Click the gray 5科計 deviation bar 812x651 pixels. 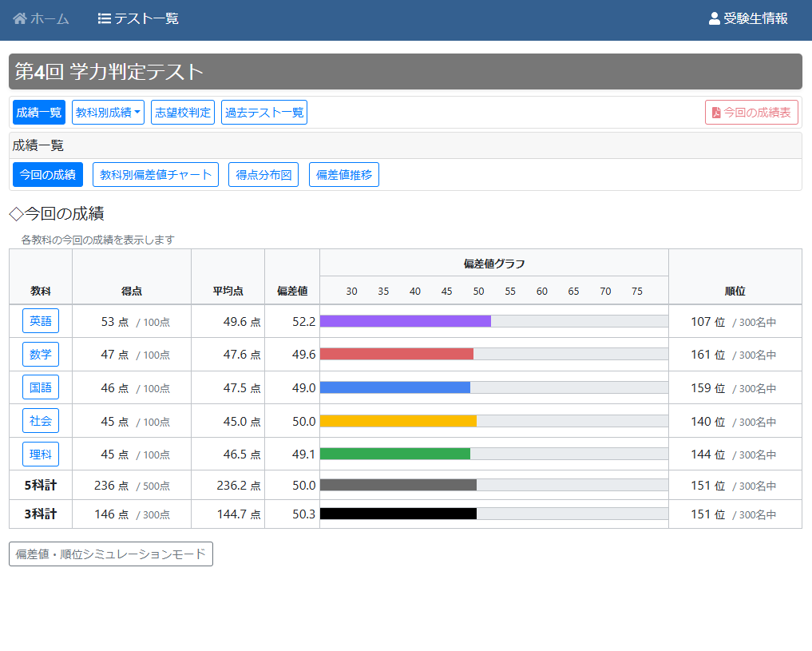398,485
